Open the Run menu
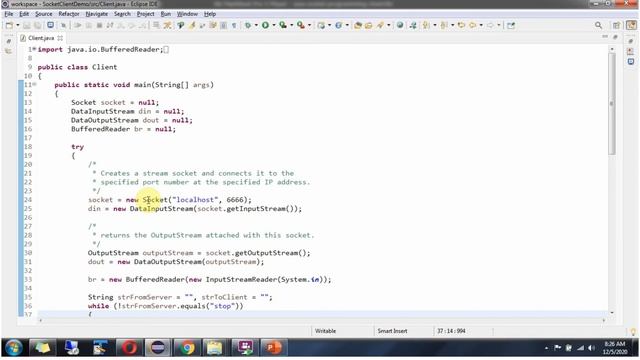 166,14
